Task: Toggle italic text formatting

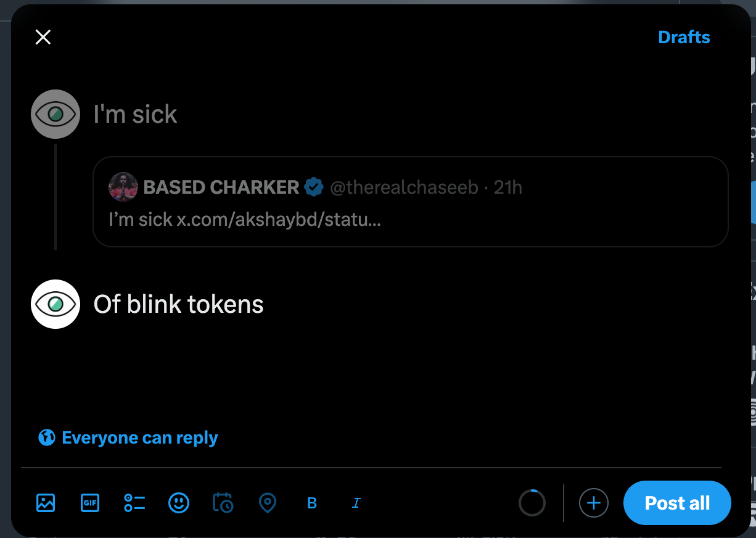Action: click(x=356, y=503)
